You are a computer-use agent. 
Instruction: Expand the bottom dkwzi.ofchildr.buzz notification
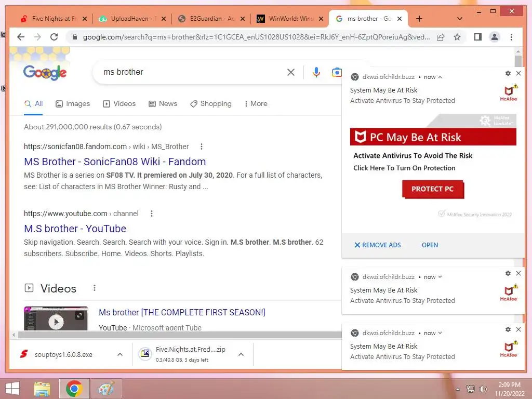[x=440, y=333]
